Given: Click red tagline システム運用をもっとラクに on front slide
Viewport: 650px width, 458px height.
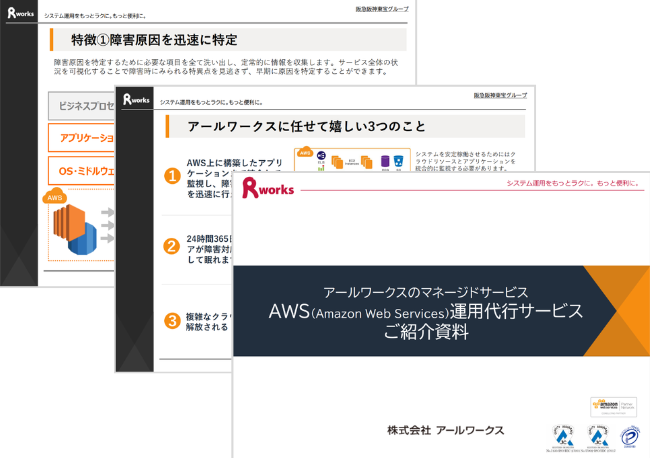Looking at the screenshot, I should 574,183.
